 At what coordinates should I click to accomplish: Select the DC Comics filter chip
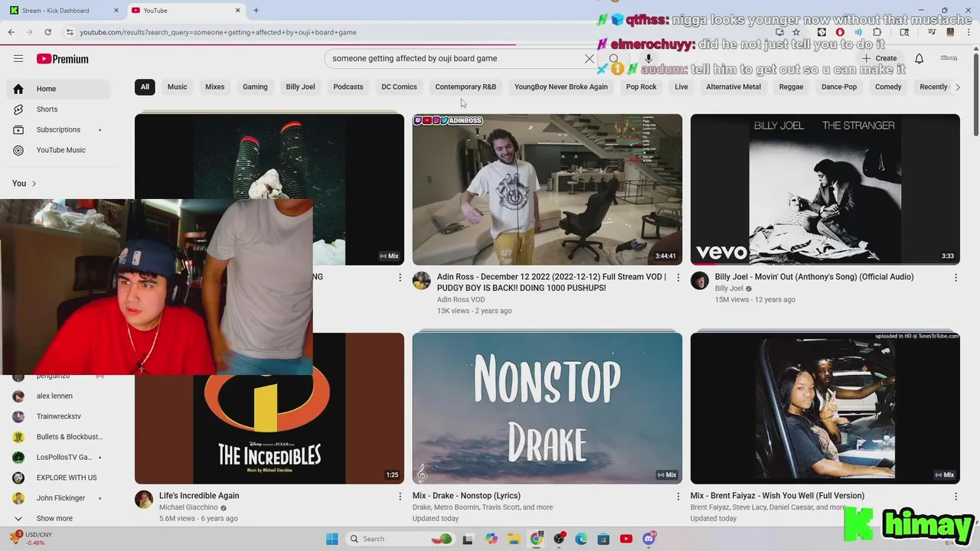pyautogui.click(x=400, y=87)
